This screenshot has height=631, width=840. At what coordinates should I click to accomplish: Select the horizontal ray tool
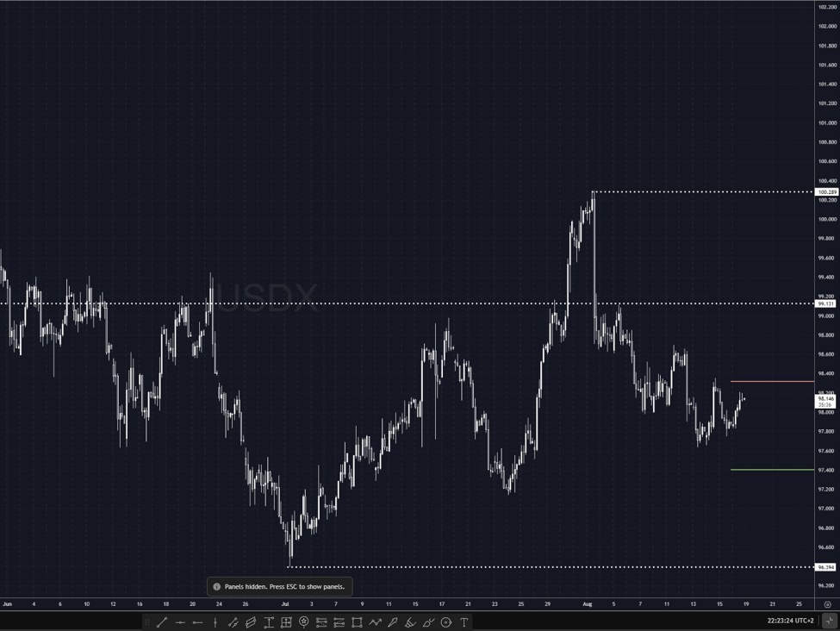197,622
